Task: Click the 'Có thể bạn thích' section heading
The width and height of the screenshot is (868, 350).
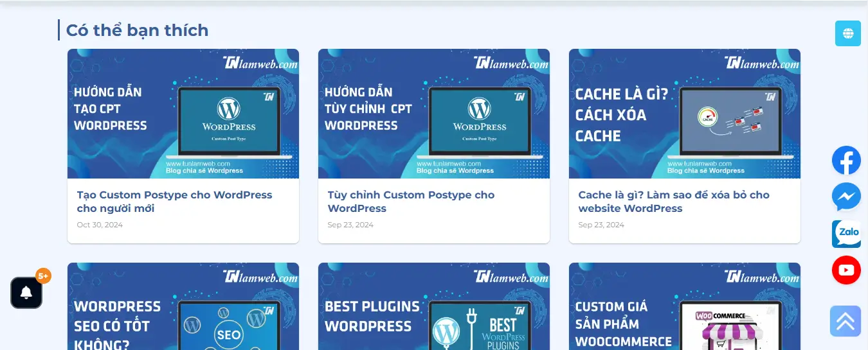Action: tap(138, 30)
